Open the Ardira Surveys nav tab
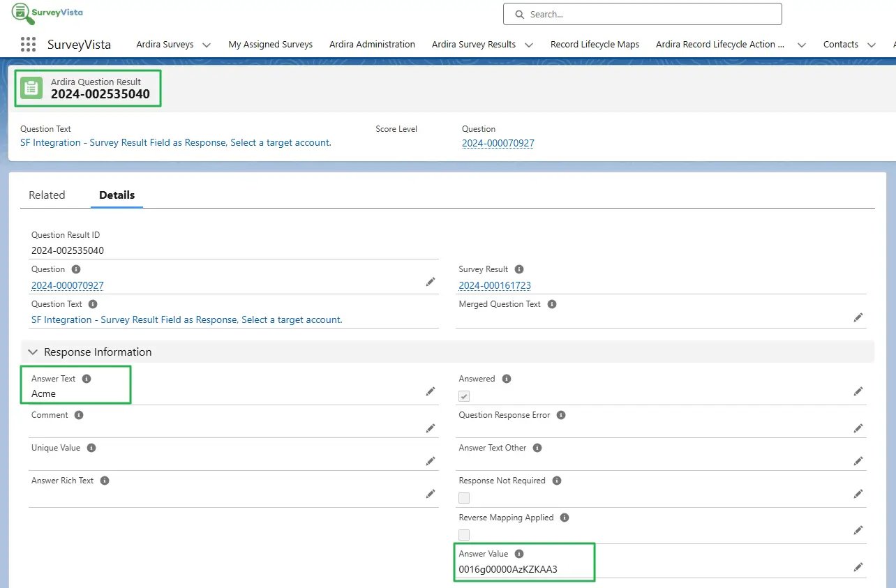The height and width of the screenshot is (588, 896). [x=165, y=44]
